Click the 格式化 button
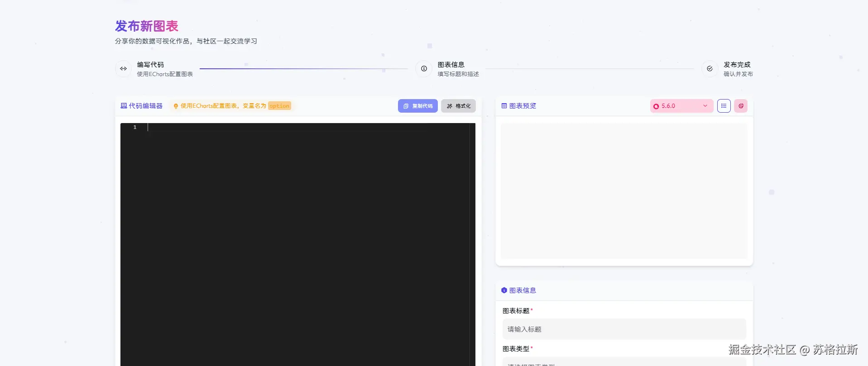 (458, 106)
